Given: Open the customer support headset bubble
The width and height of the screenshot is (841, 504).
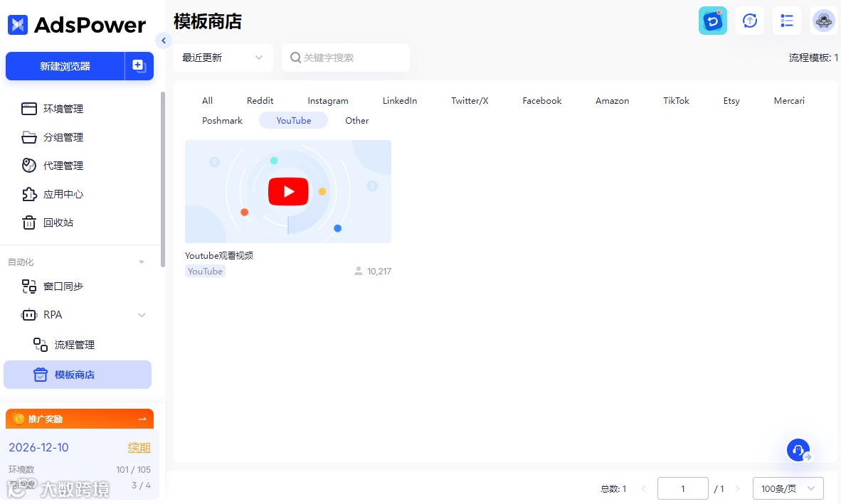Looking at the screenshot, I should point(798,450).
